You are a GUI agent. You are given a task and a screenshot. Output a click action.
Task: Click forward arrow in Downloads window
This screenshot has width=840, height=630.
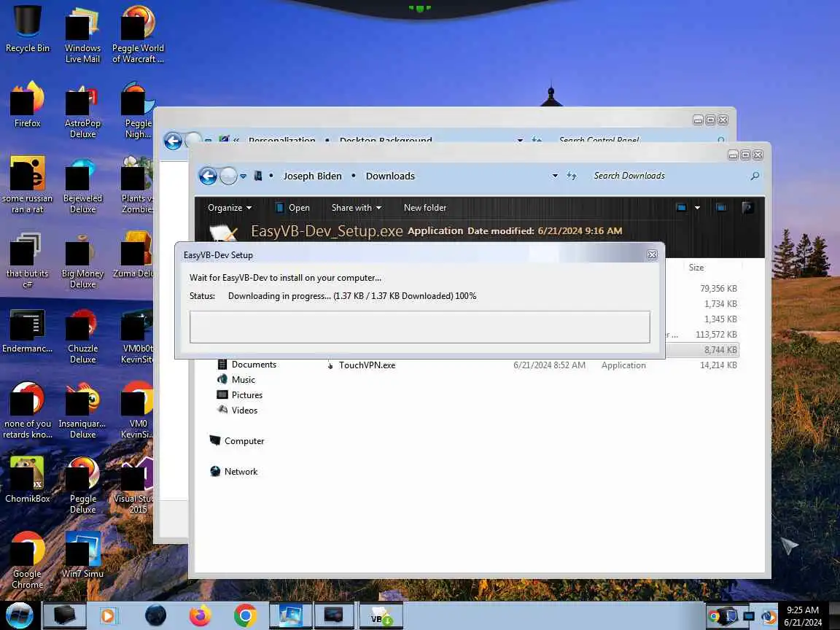point(229,176)
